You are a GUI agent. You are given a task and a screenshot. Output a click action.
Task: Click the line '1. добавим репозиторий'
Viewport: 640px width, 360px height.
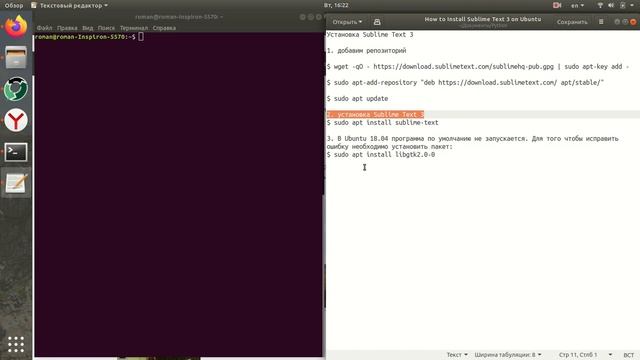367,51
